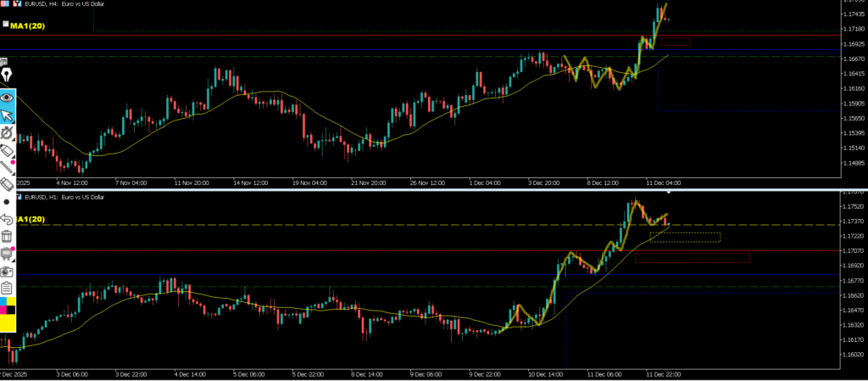The image size is (868, 381).
Task: Click the crossed-out circle tool icon
Action: tap(8, 133)
